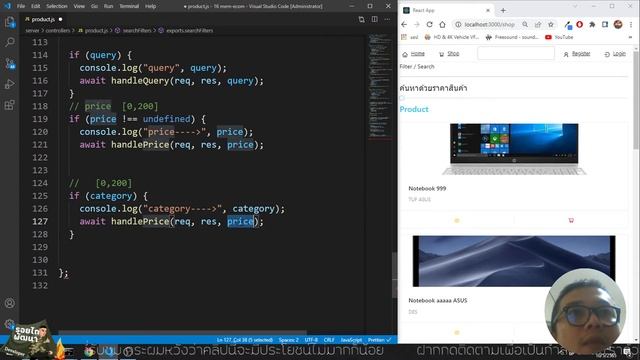
Task: Click the Shop link in navbar
Action: click(449, 54)
